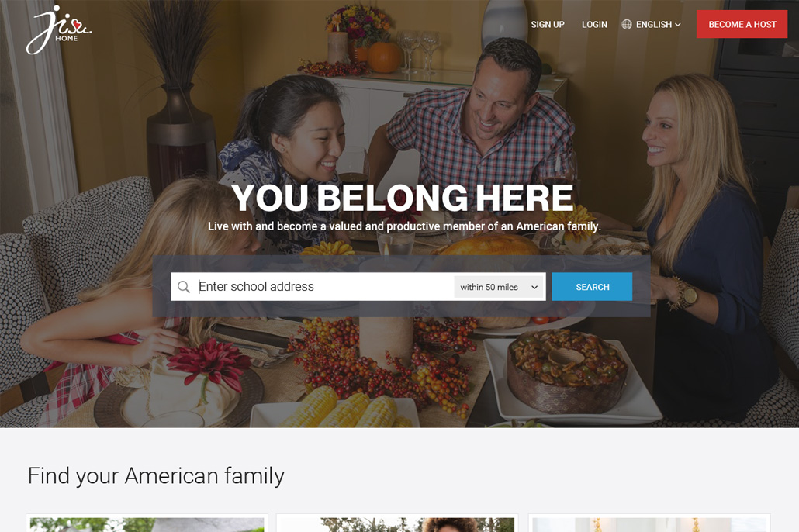Click the gray search bar panel background

pos(401,309)
